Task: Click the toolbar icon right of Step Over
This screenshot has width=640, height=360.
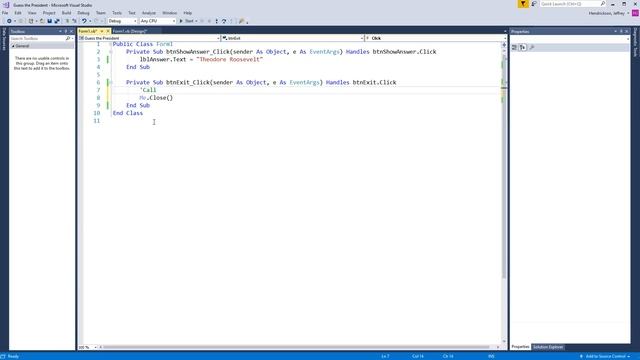Action: tap(231, 21)
